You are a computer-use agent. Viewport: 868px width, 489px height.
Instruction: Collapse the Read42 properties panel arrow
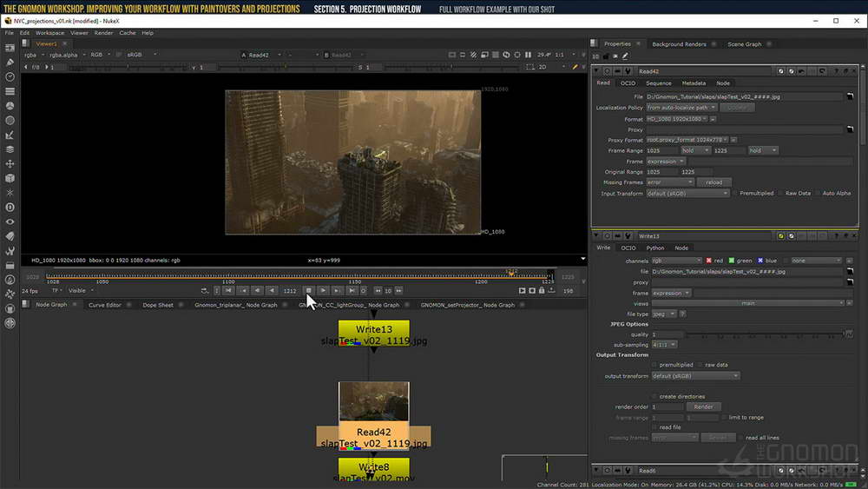(596, 71)
